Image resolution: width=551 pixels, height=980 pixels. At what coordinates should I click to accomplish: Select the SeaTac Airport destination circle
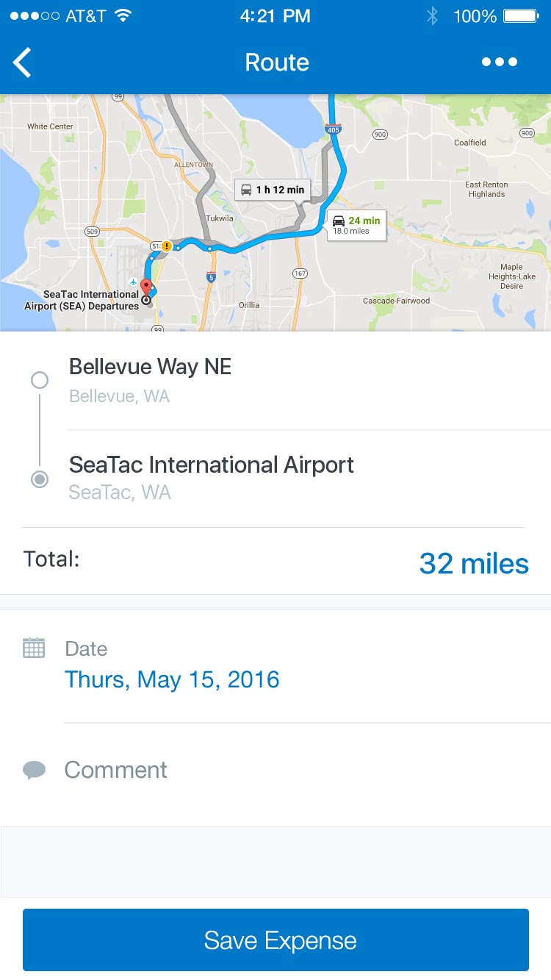click(x=40, y=479)
